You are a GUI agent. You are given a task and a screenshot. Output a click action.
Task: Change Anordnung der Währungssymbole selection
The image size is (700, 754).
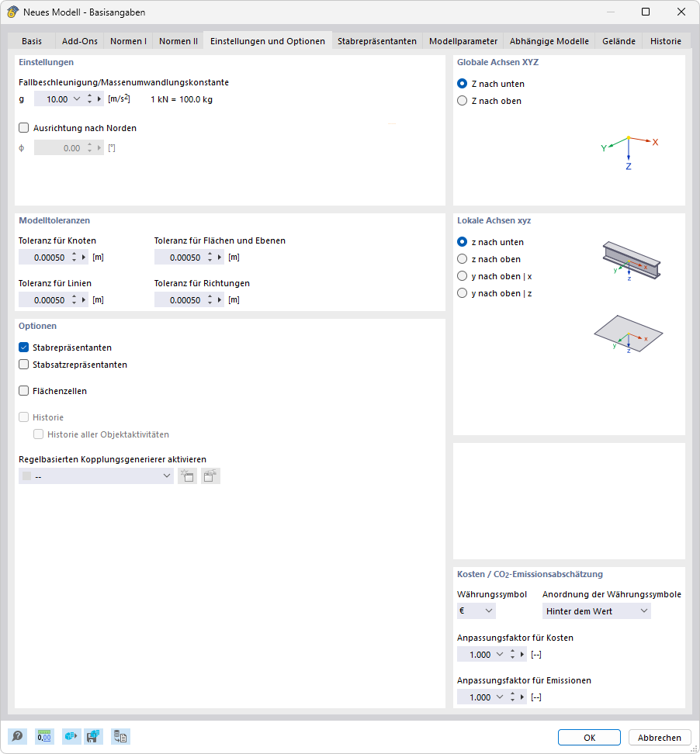pos(596,610)
